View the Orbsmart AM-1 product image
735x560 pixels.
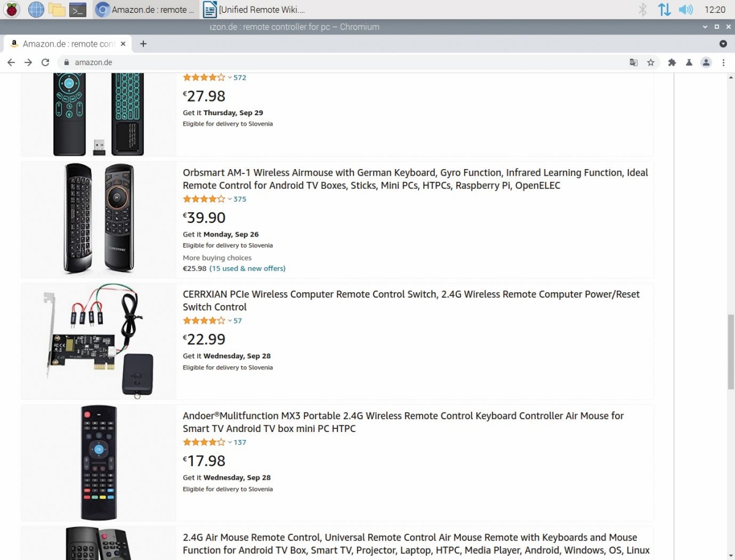coord(99,218)
